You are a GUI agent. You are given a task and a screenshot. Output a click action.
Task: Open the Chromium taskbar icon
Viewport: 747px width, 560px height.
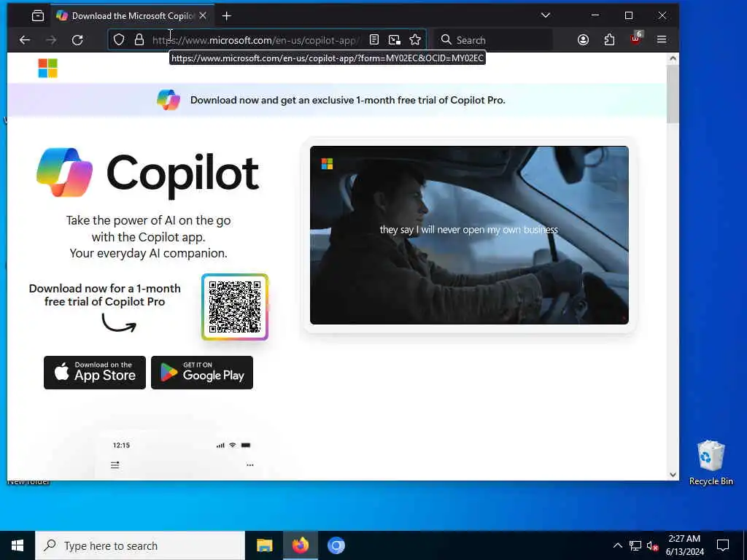click(336, 545)
